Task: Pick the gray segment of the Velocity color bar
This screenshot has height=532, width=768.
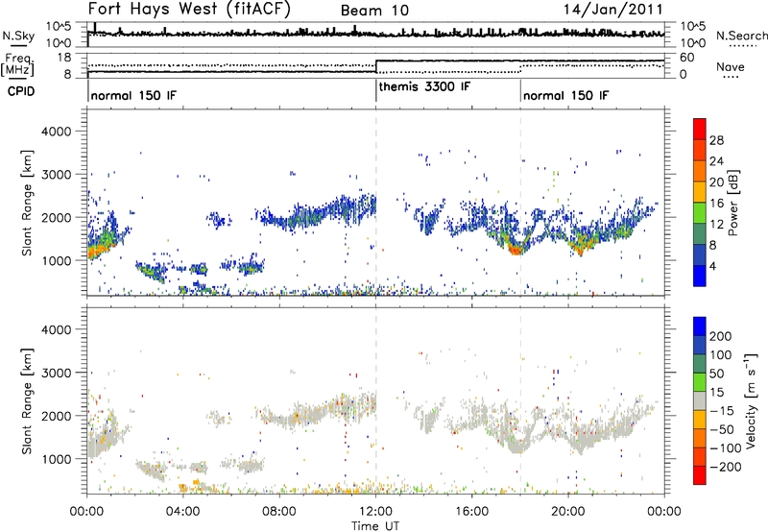Action: pyautogui.click(x=700, y=401)
